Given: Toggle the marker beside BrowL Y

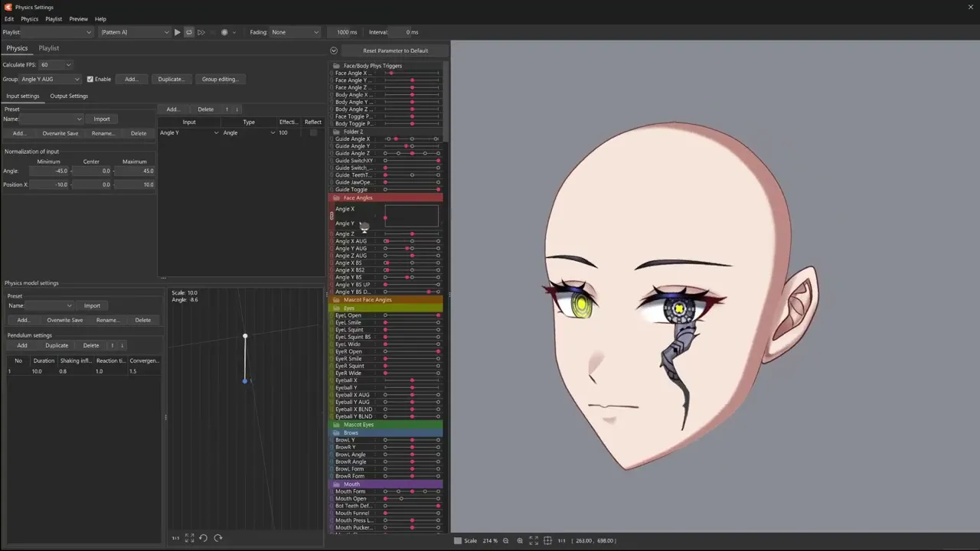Looking at the screenshot, I should tap(332, 440).
